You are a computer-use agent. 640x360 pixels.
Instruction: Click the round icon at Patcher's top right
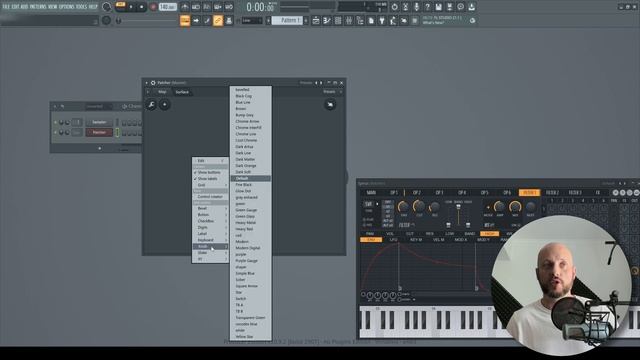point(330,105)
